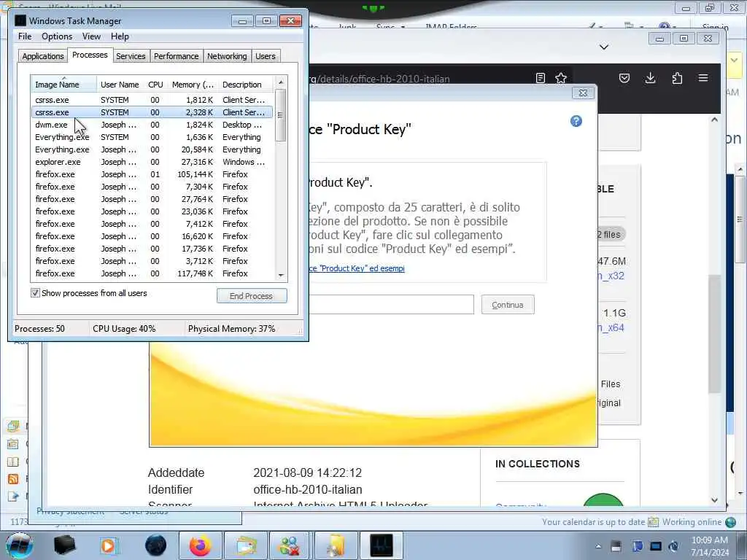This screenshot has width=747, height=560.
Task: Select explorer.exe process row
Action: (152, 162)
